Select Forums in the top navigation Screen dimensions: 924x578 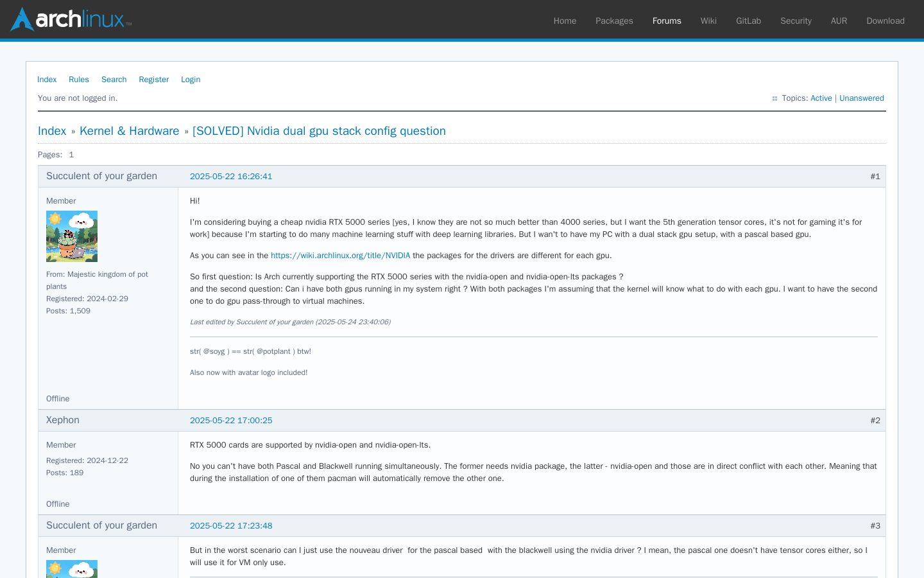667,21
